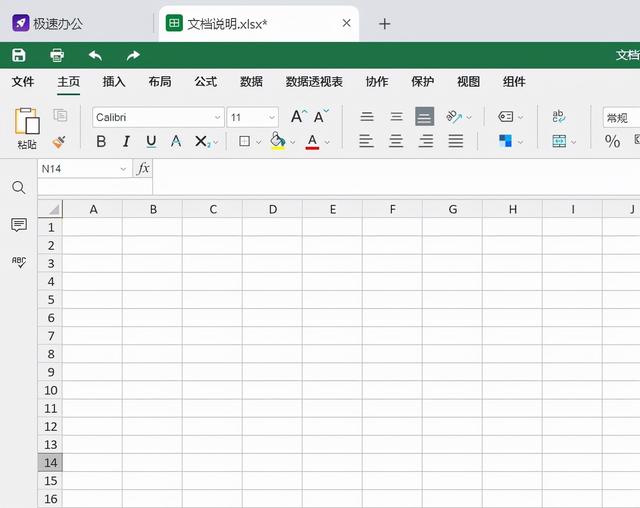Click the N14 name box field

tap(84, 169)
